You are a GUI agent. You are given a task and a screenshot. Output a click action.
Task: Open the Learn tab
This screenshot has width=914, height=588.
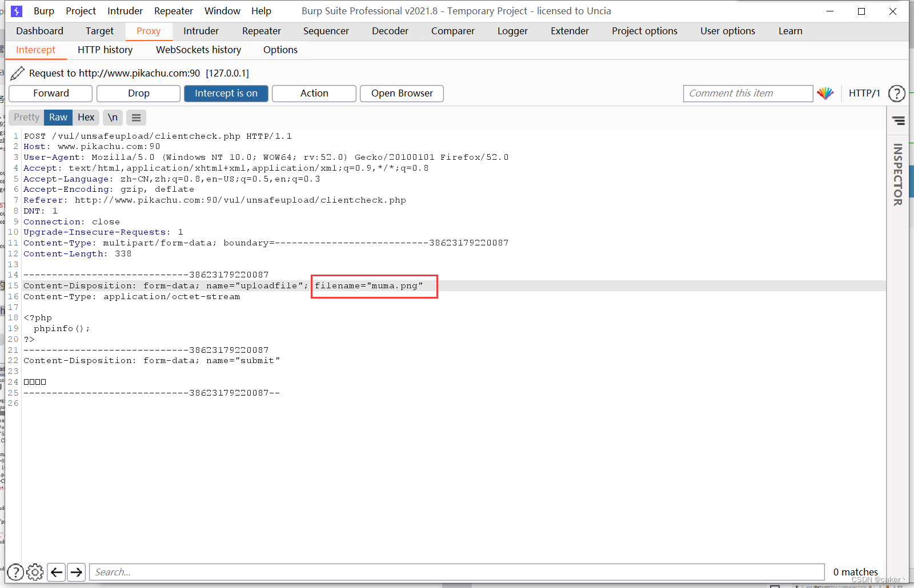point(791,31)
